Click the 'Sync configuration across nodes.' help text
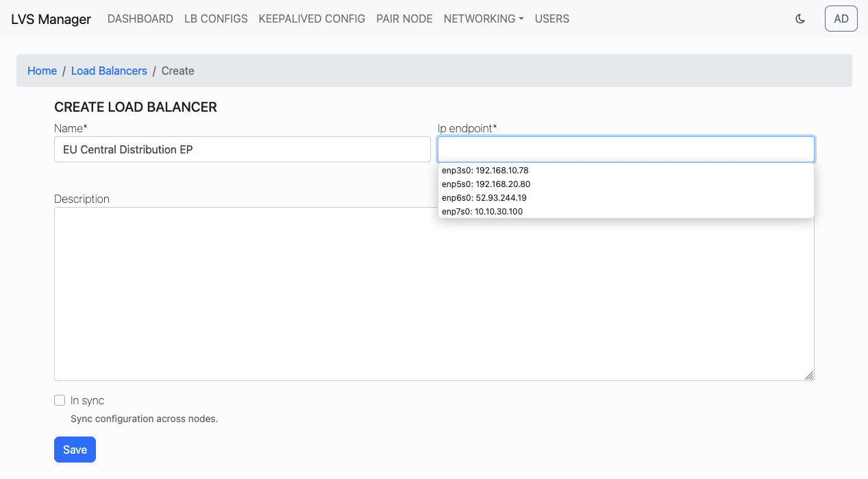This screenshot has height=479, width=868. [x=144, y=419]
